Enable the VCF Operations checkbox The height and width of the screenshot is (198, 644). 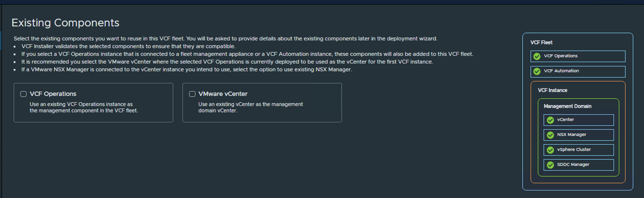pos(23,94)
